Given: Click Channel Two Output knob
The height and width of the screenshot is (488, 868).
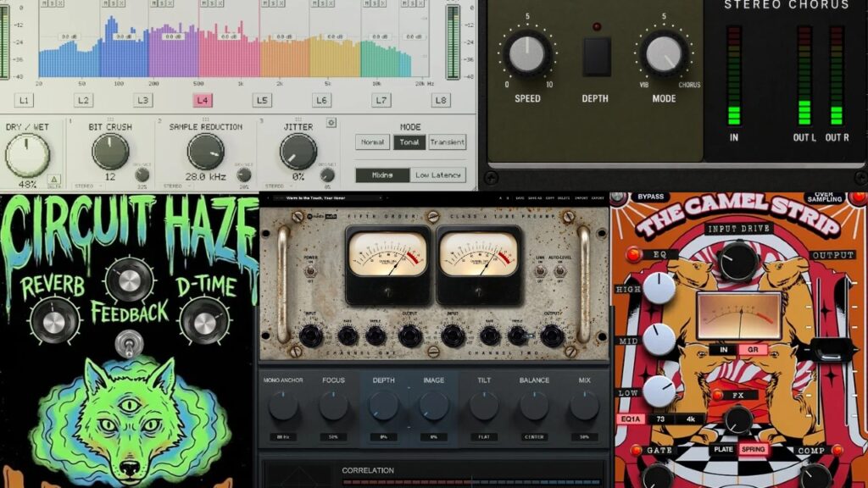Looking at the screenshot, I should tap(551, 335).
